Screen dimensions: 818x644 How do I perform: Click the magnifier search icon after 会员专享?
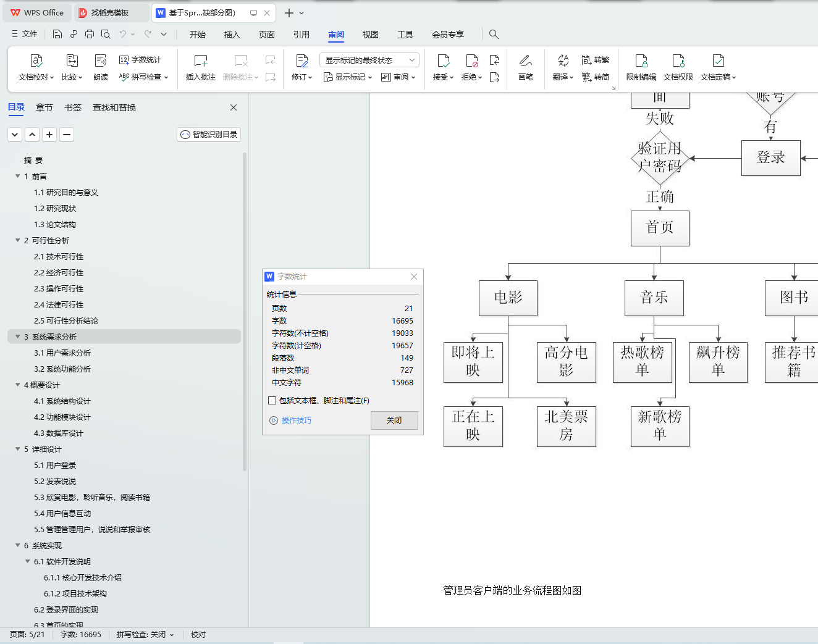pos(494,34)
